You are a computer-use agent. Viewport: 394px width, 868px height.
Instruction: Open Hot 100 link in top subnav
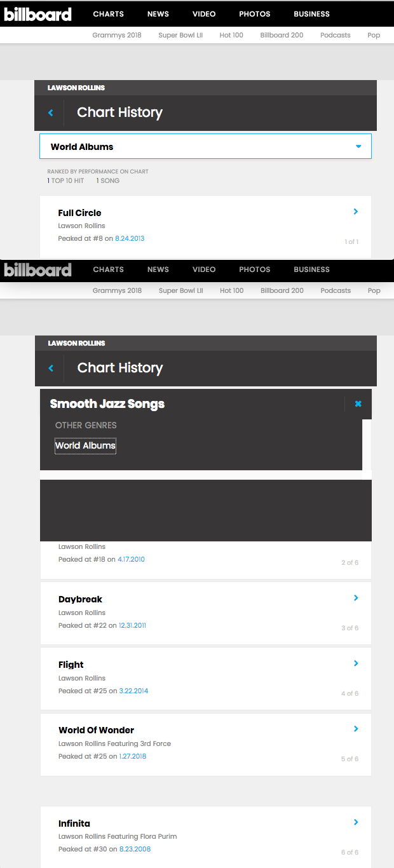[231, 35]
